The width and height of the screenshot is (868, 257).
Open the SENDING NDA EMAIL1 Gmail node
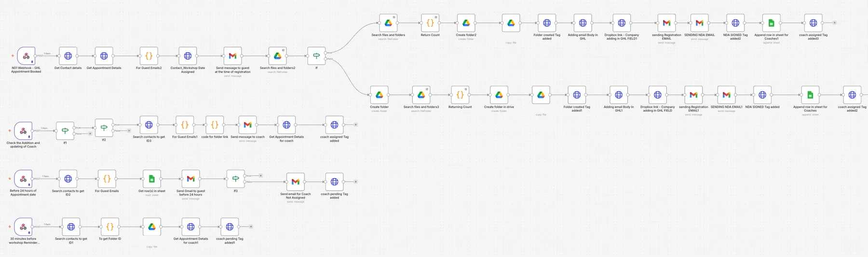(727, 95)
